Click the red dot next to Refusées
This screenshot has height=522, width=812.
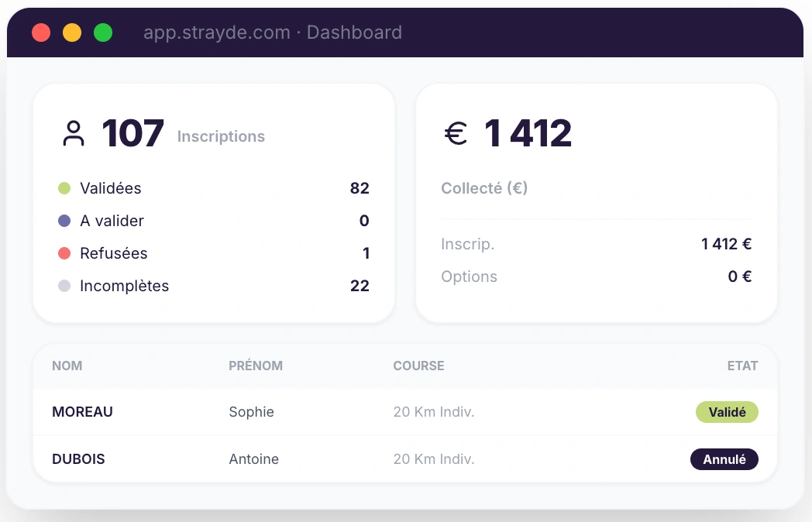(x=64, y=253)
